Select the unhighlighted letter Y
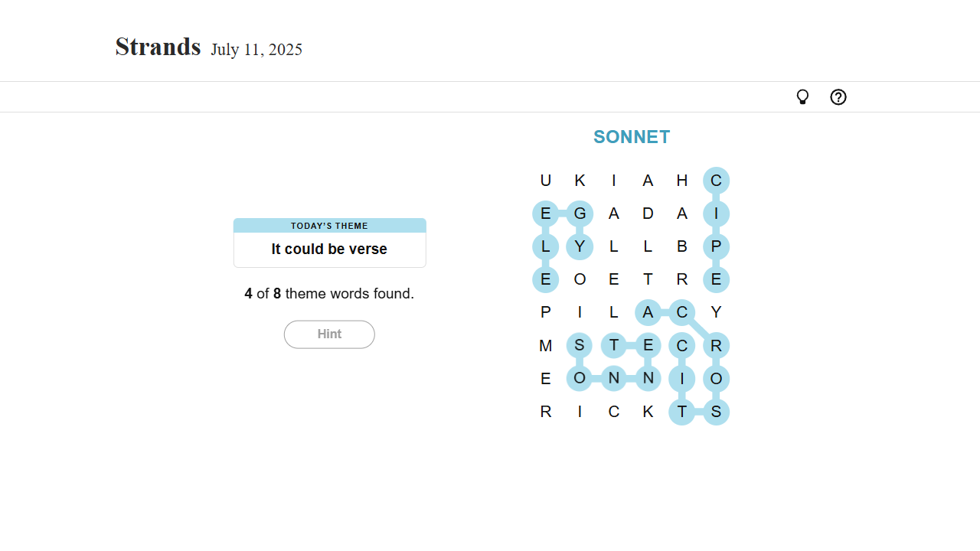Viewport: 980px width, 551px height. coord(716,312)
